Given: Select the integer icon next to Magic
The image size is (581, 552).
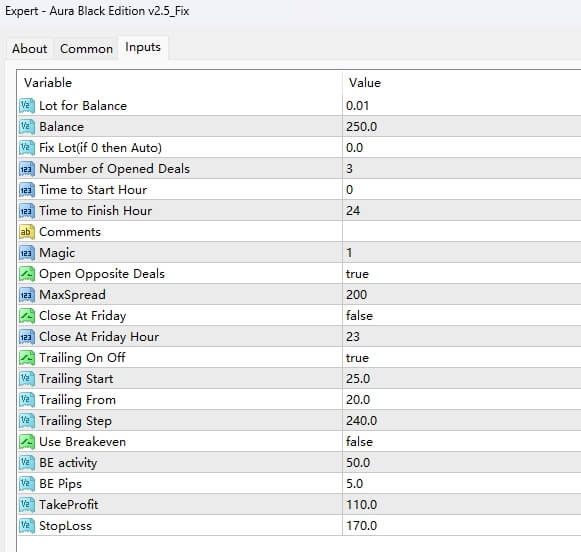Looking at the screenshot, I should 27,253.
